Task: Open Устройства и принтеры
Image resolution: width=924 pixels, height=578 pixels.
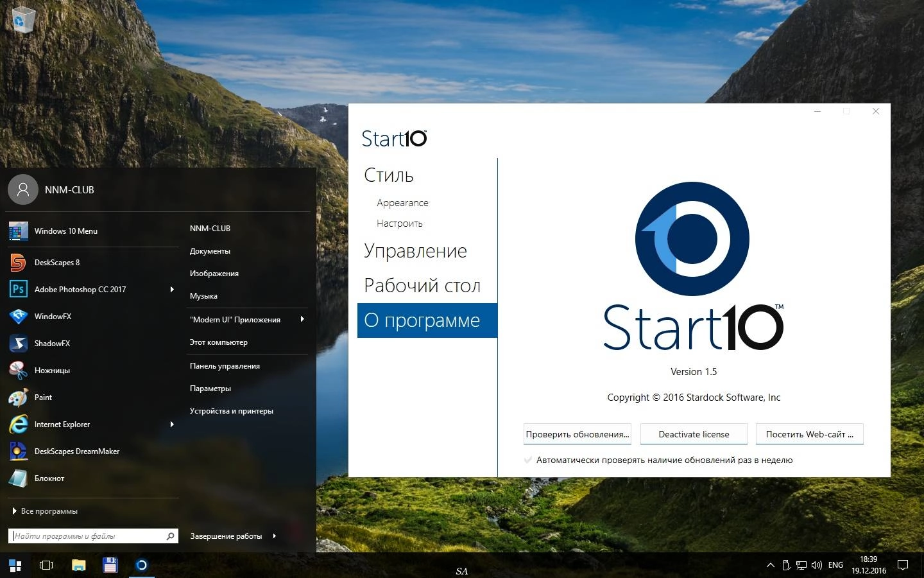Action: point(231,411)
